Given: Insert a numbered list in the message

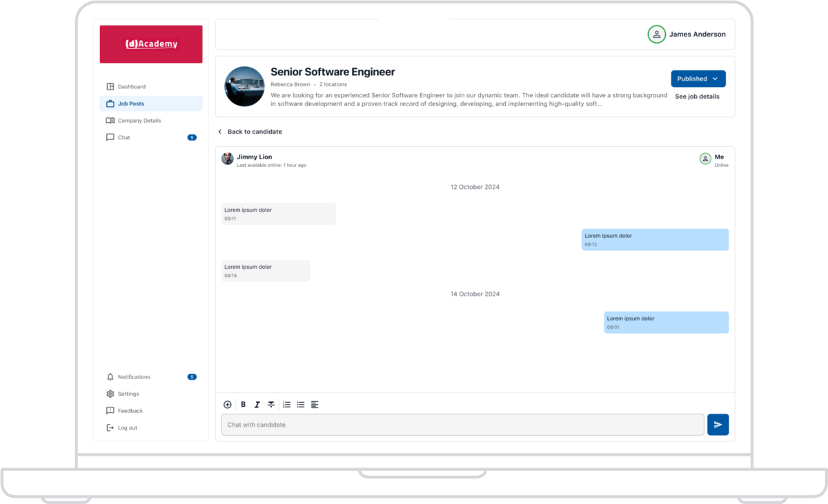Looking at the screenshot, I should pos(286,405).
